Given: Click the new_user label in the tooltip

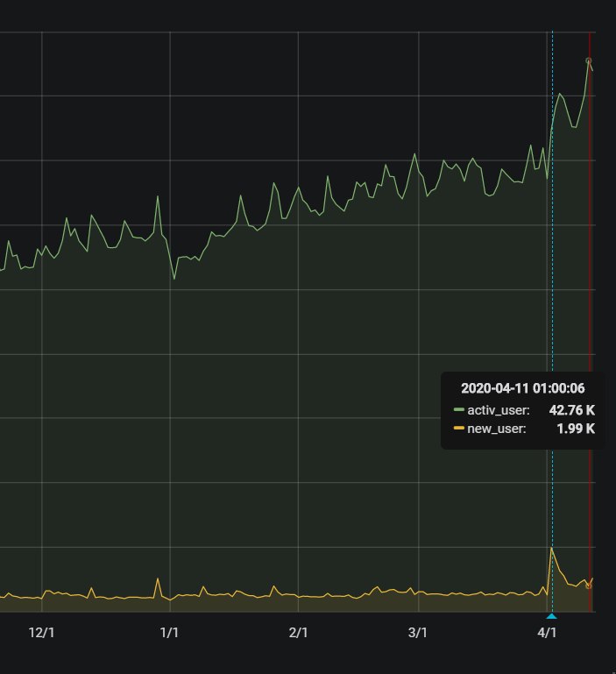Looking at the screenshot, I should tap(497, 429).
